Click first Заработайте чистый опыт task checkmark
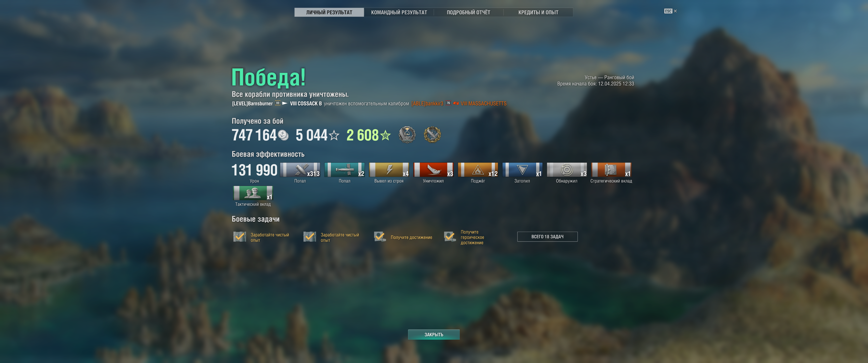Viewport: 868px width, 363px height. pos(239,237)
